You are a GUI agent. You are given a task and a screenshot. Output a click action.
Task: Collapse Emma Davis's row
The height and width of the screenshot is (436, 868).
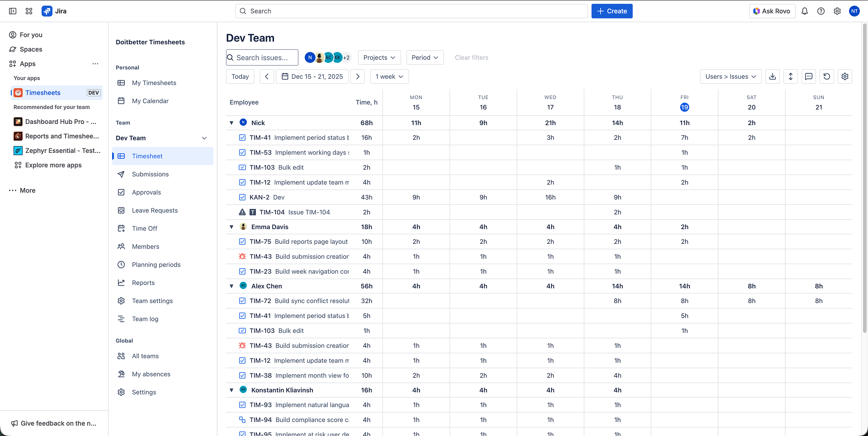[x=231, y=227]
